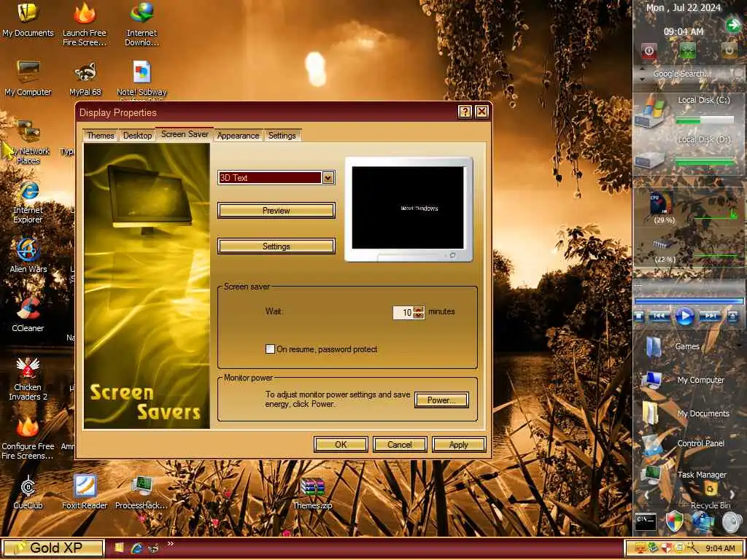Switch to the Appearance tab
Screen dimensions: 747x560
click(x=239, y=135)
